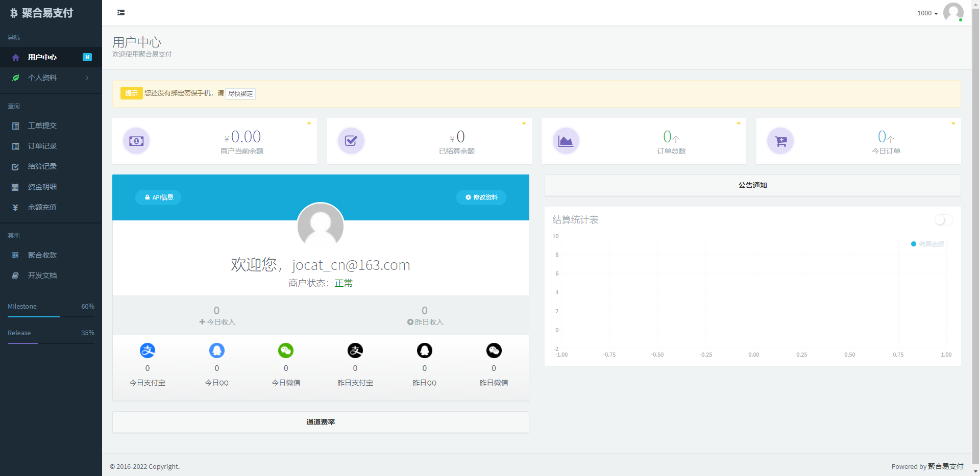Click the 聚合易支付 logo
Viewport: 980px width, 476px height.
42,13
